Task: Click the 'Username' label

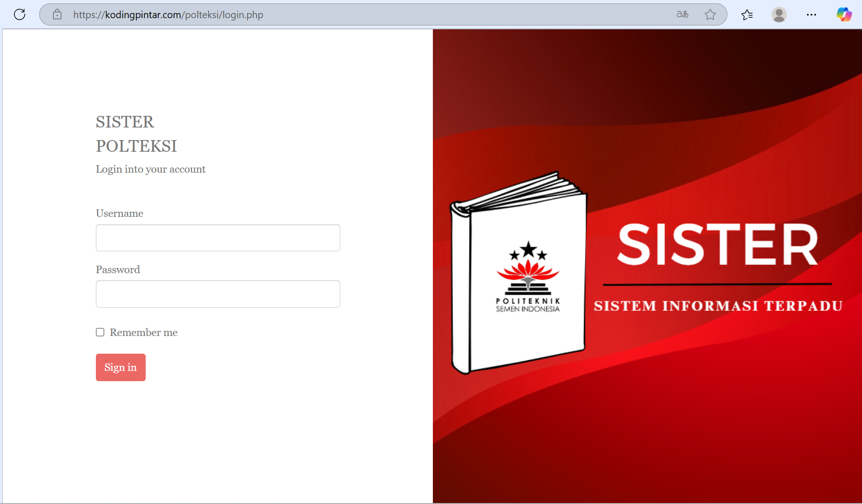Action: coord(120,214)
